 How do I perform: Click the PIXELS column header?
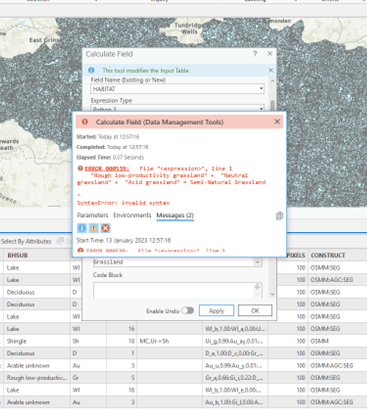pos(296,255)
